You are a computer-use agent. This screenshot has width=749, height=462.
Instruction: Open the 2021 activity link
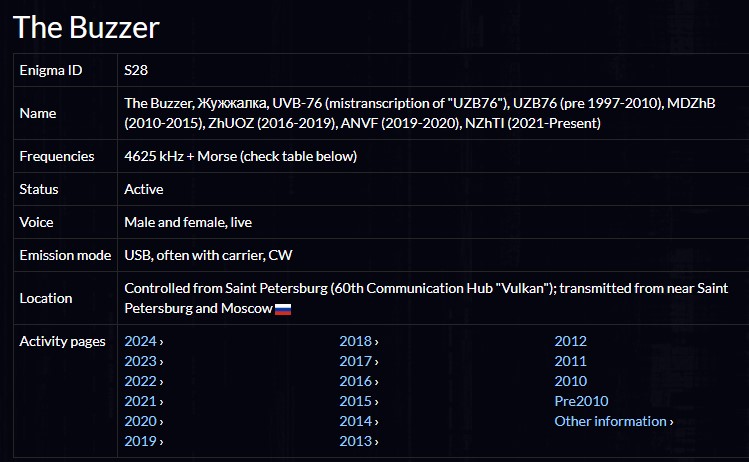coord(141,401)
